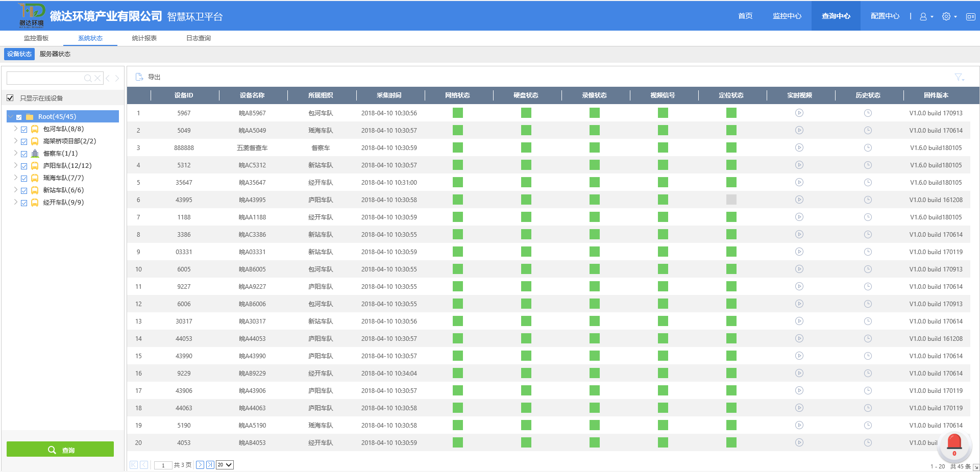Uncheck 经开车队(9/9) checkbox
Viewport: 980px width, 472px height.
tap(24, 203)
